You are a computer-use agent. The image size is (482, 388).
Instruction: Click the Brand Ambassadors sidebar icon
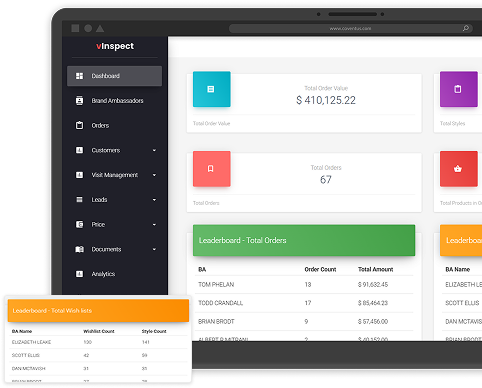(79, 100)
